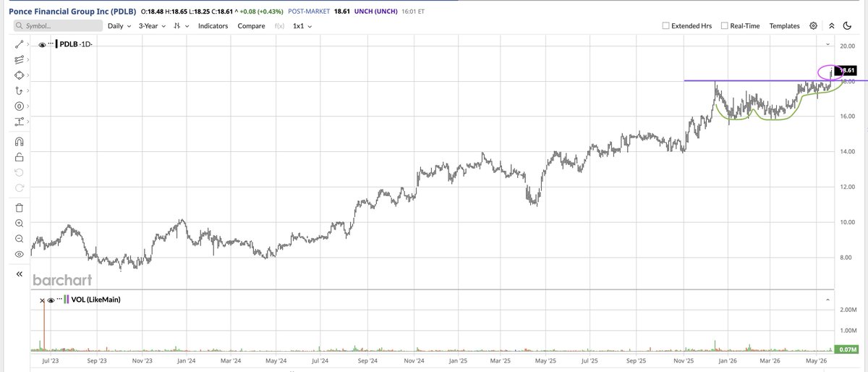Screen dimensions: 868x372
Task: Open the VOL color bars settings
Action: click(x=67, y=300)
